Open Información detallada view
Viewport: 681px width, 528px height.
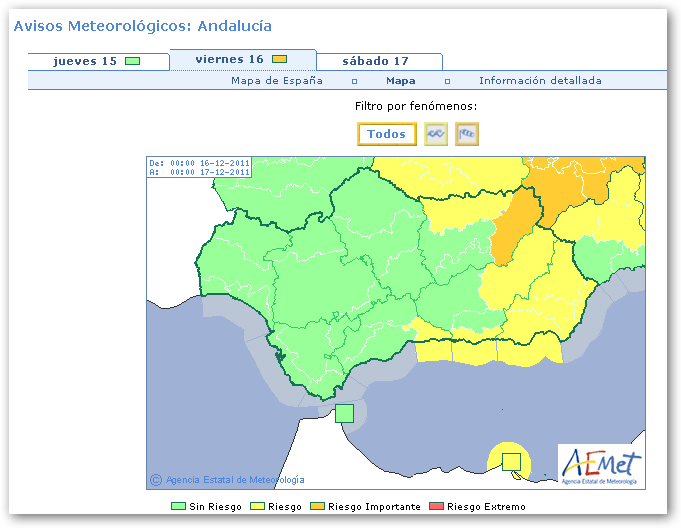pyautogui.click(x=540, y=81)
